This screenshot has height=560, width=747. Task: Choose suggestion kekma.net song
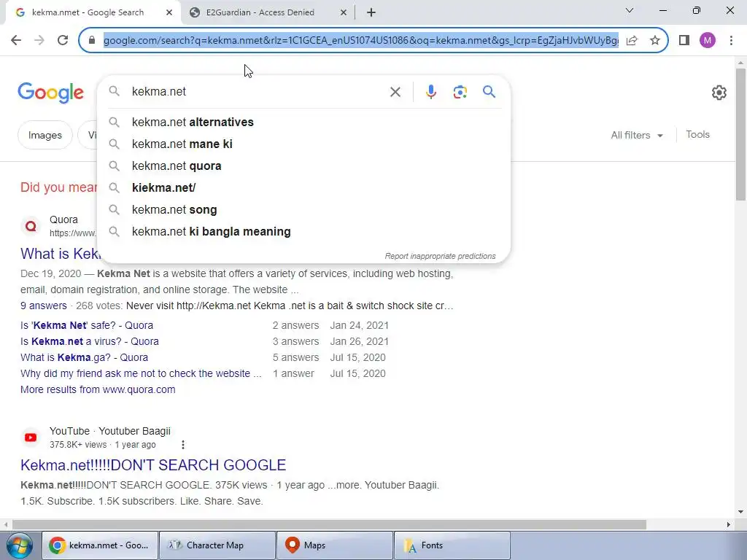(x=304, y=209)
